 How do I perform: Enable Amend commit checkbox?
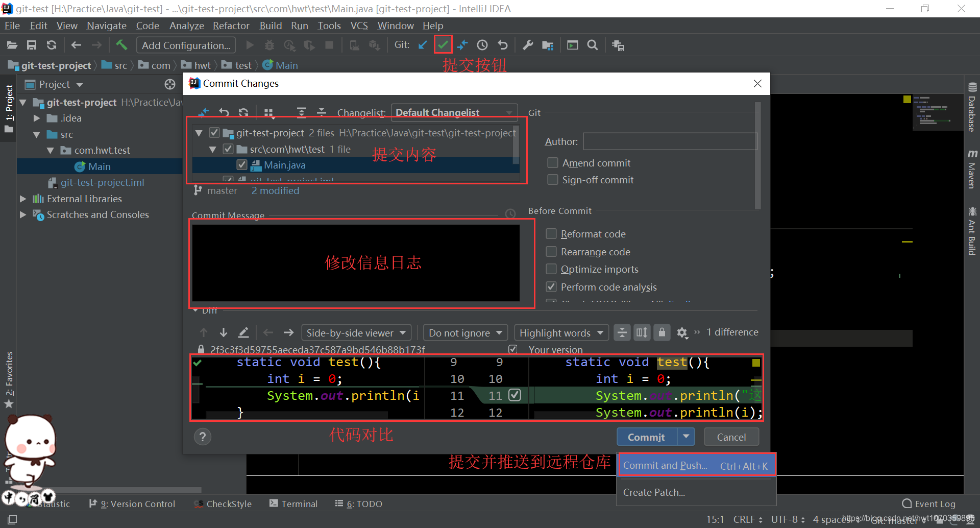tap(552, 163)
